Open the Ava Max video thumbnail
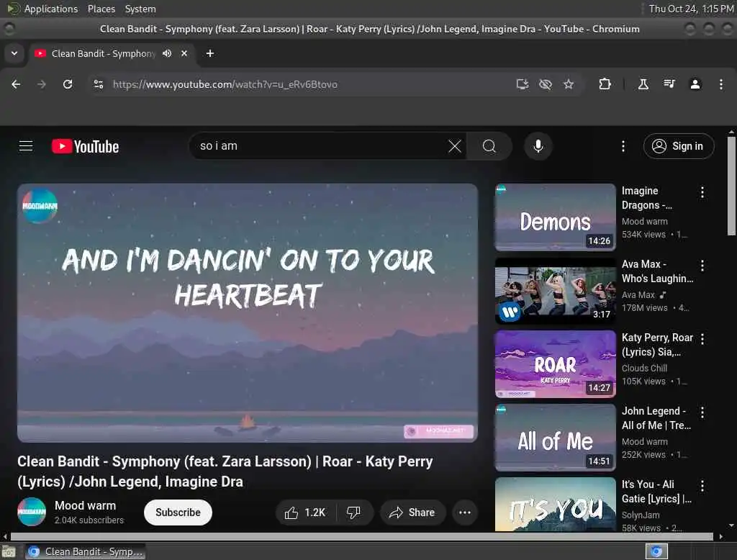Screen dimensions: 737x560 [555, 291]
